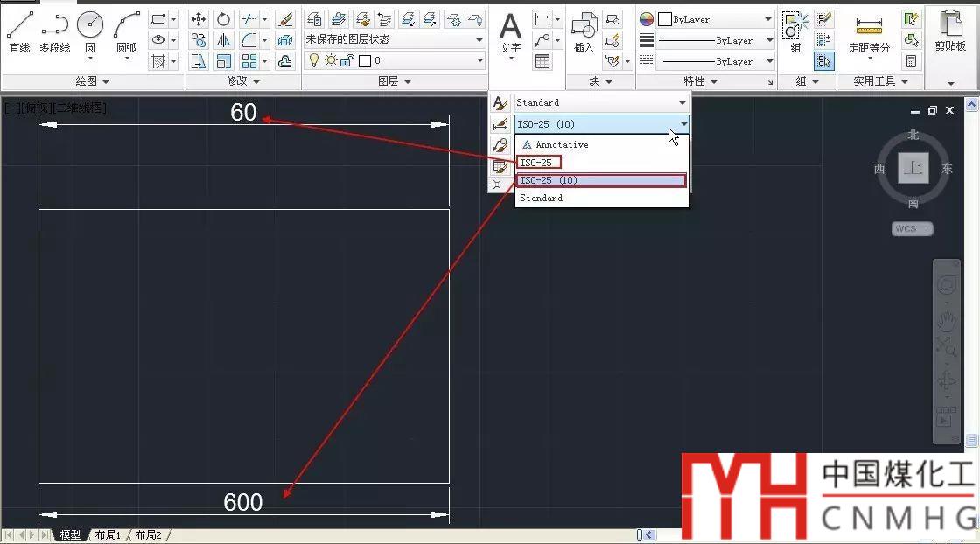The height and width of the screenshot is (544, 980).
Task: Switch to the 布局1 layout tab
Action: coord(107,534)
